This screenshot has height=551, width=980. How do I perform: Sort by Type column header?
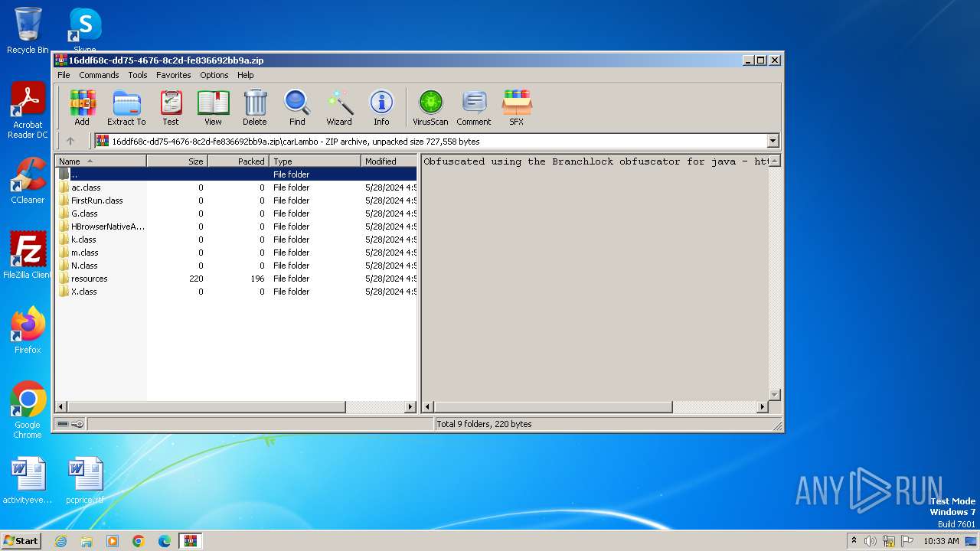coord(315,161)
